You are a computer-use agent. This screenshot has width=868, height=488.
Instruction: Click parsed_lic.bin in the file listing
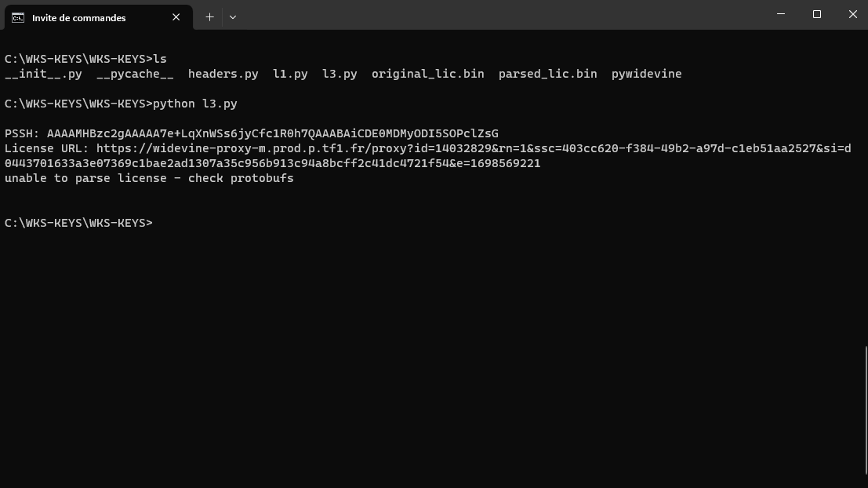click(547, 74)
